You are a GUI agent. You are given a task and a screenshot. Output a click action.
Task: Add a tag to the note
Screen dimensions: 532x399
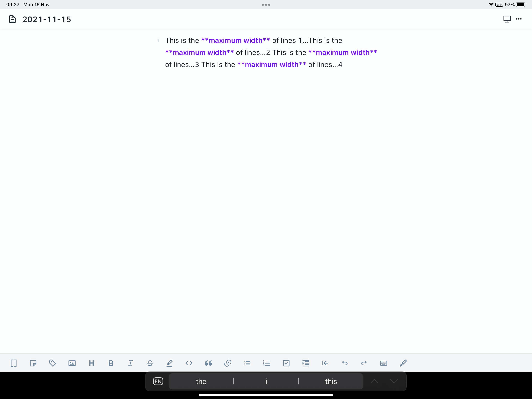53,363
